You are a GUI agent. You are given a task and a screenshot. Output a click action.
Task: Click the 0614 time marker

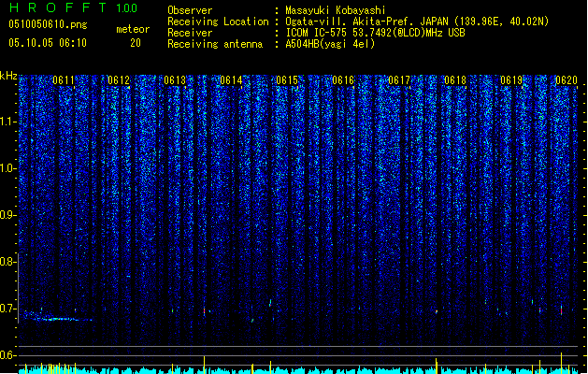tap(231, 80)
